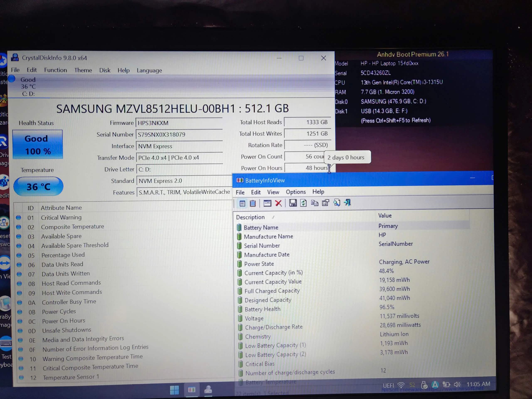Open the Windows Start menu on the taskbar

174,390
